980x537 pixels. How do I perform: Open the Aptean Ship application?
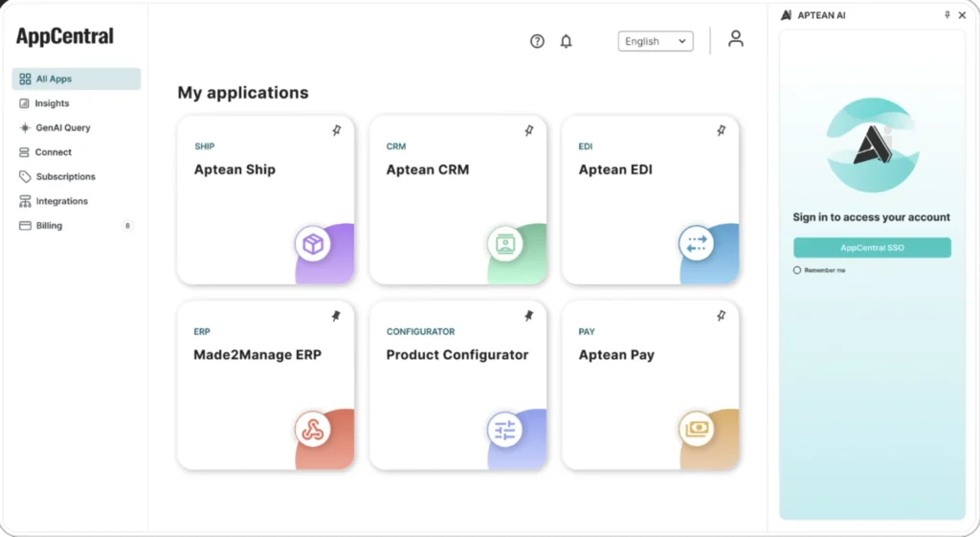[x=266, y=200]
